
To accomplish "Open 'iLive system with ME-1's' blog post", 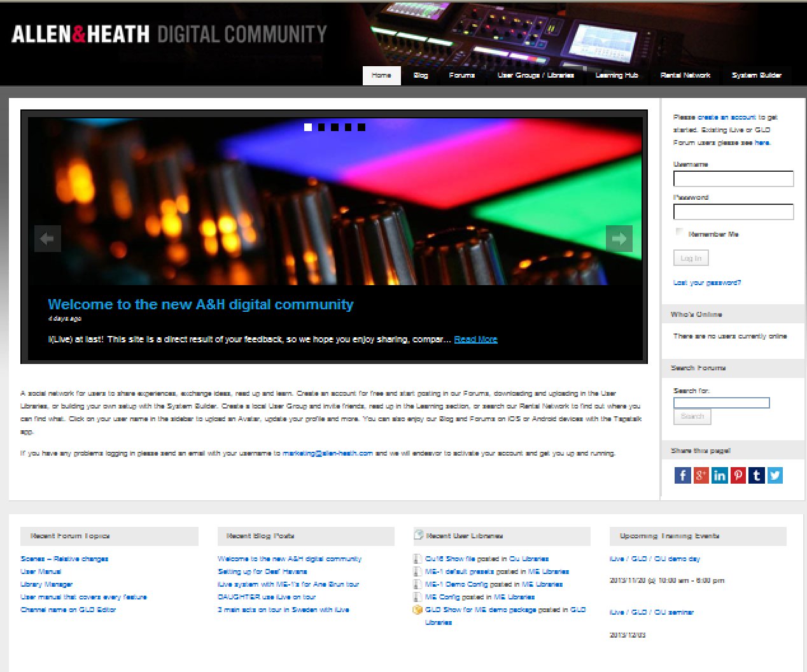I will tap(288, 584).
